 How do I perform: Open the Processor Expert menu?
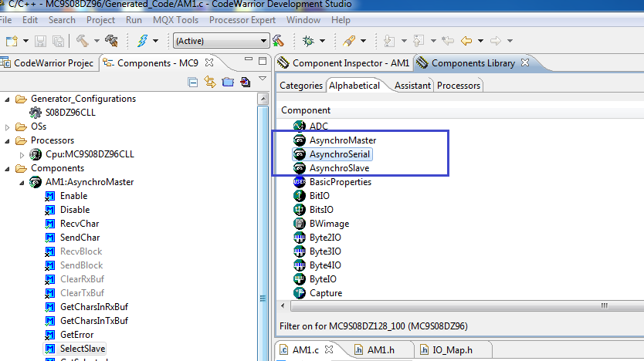(x=242, y=20)
